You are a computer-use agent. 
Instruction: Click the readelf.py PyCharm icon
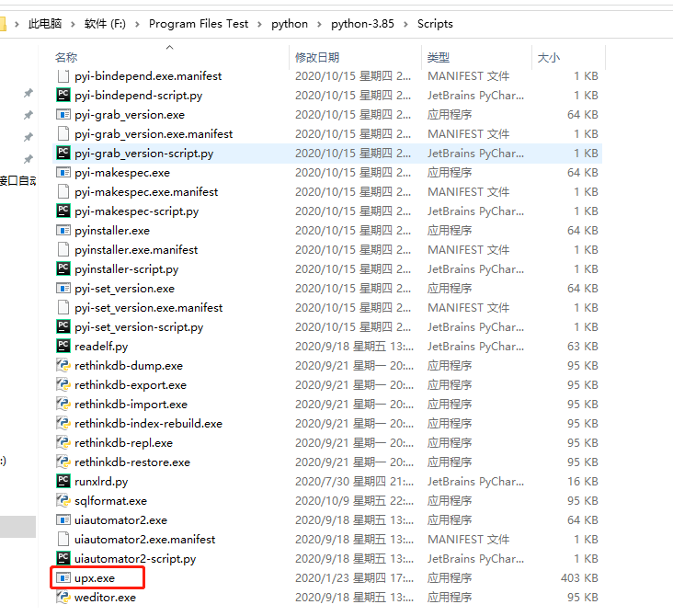pos(63,346)
